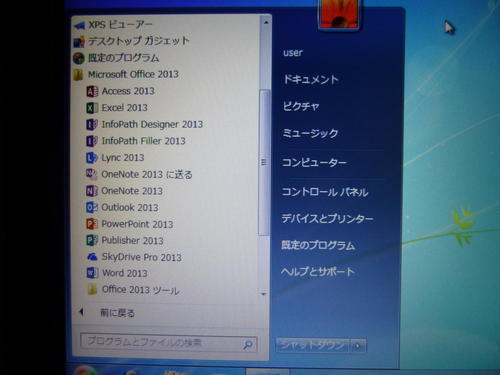Screen dimensions: 500x375
Task: Open InfoPath Designer 2013 icon
Action: pos(92,124)
